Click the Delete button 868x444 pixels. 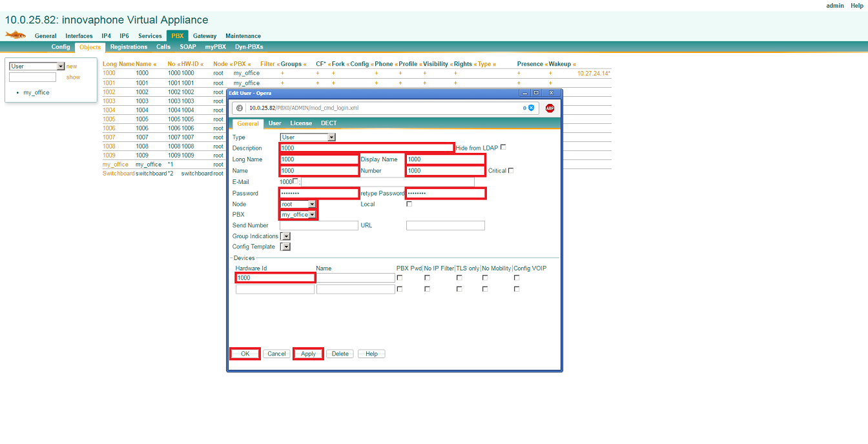point(340,354)
